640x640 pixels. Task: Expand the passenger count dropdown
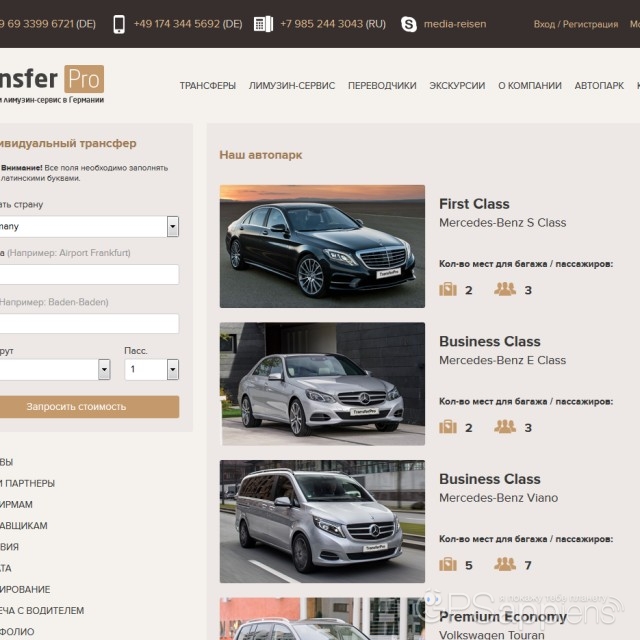[x=172, y=370]
